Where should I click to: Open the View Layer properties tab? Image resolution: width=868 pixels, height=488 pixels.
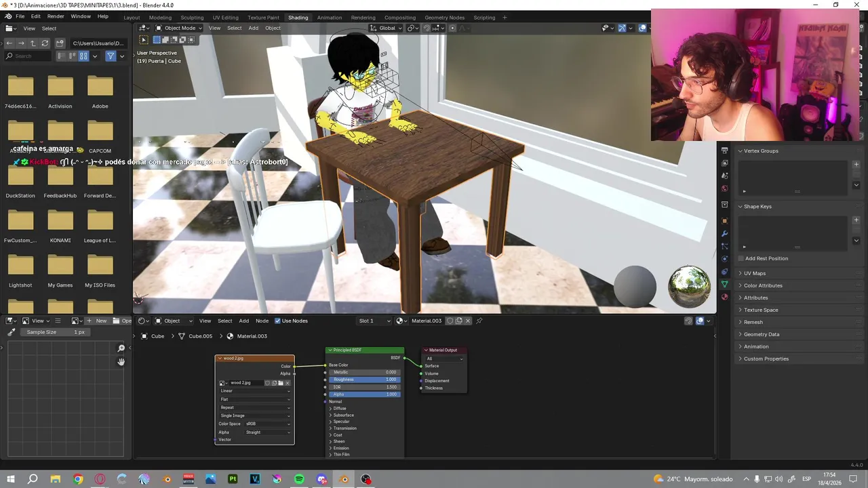click(x=724, y=163)
